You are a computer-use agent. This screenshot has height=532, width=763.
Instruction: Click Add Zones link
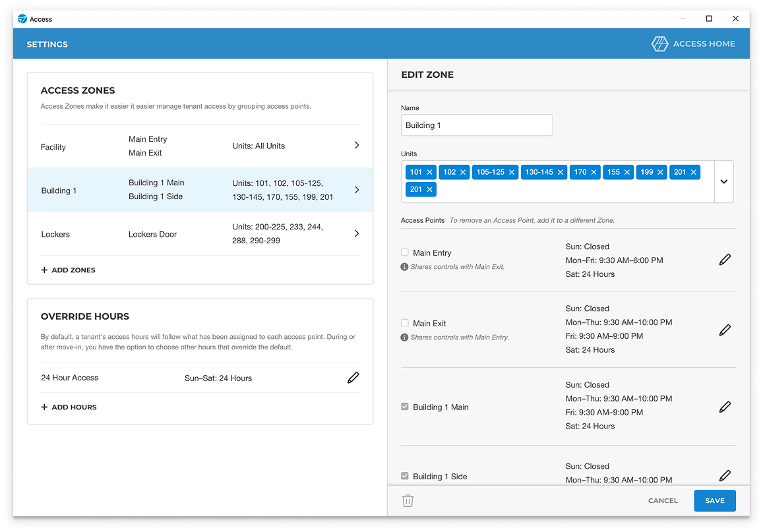(69, 270)
